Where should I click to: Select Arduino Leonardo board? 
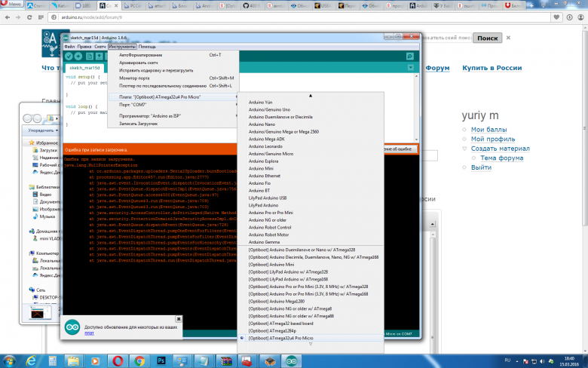[311, 146]
